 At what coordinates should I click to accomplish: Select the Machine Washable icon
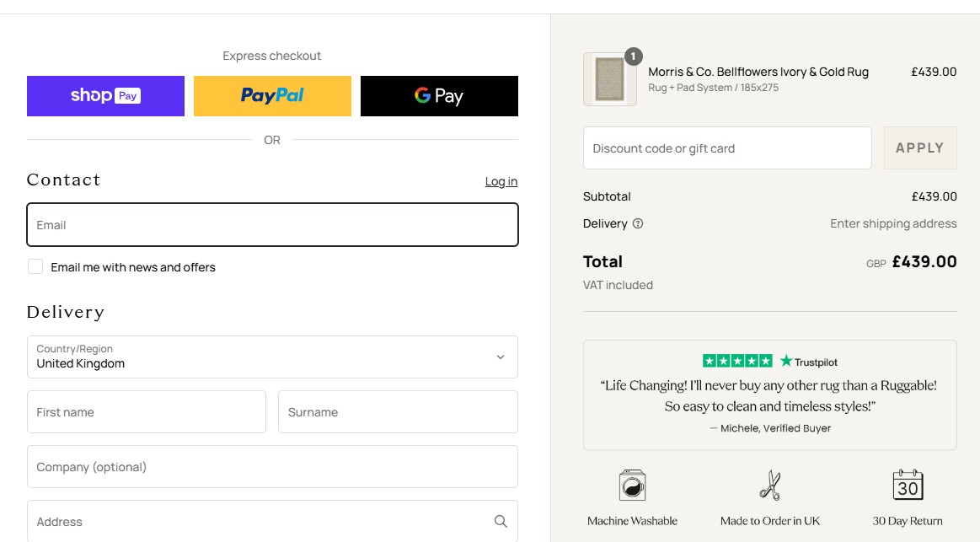632,485
